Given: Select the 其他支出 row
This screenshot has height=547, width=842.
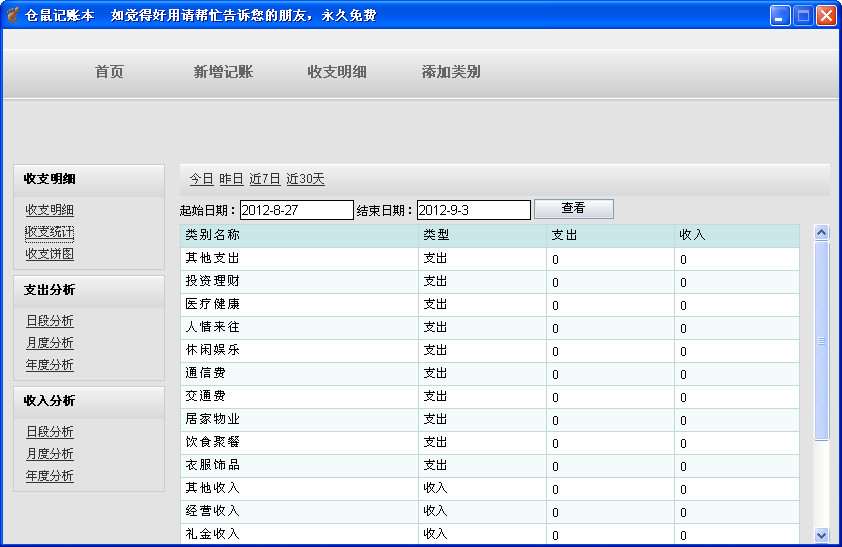Looking at the screenshot, I should (x=490, y=259).
